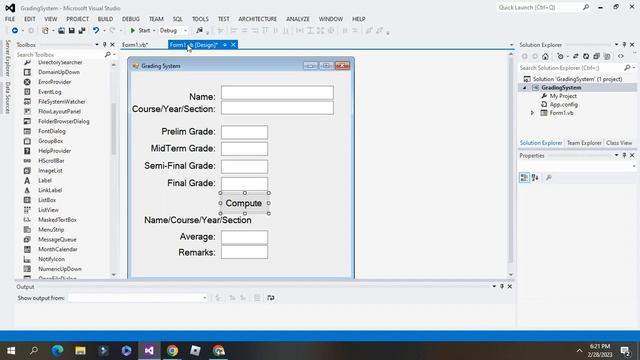640x360 pixels.
Task: Click the Open File folder icon
Action: (x=61, y=31)
